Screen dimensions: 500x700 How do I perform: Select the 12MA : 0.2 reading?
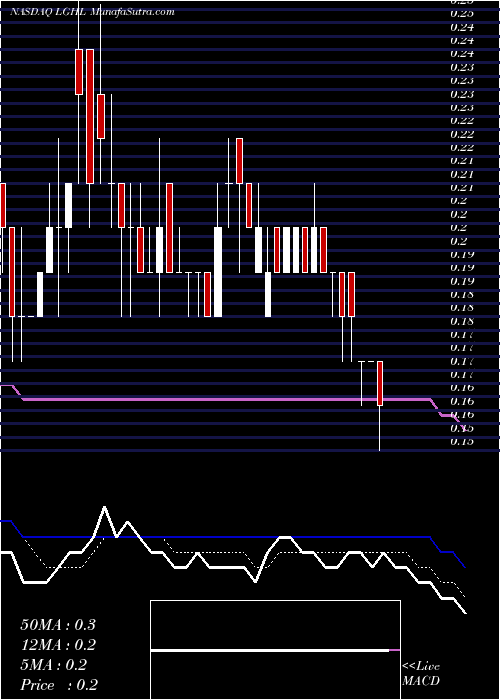[58, 645]
